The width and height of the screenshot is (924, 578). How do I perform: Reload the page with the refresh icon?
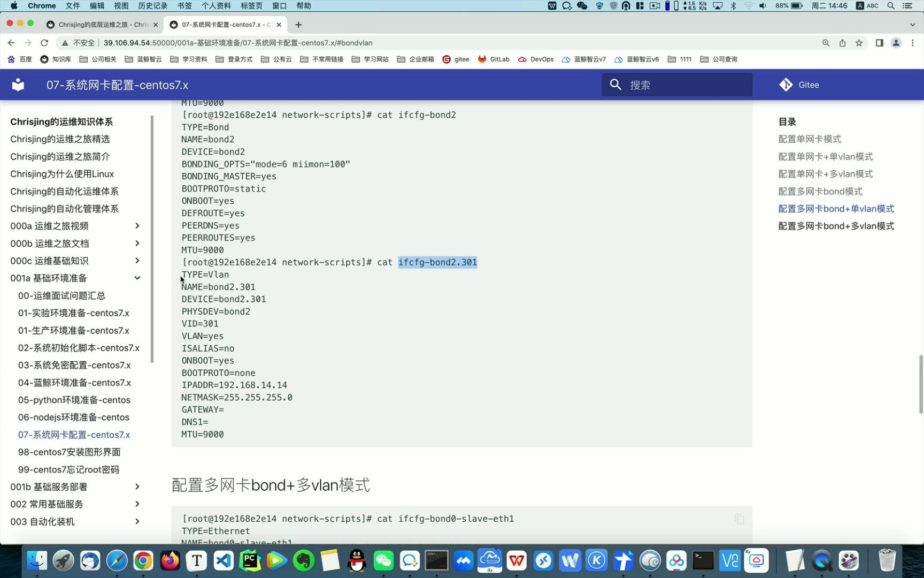(44, 42)
